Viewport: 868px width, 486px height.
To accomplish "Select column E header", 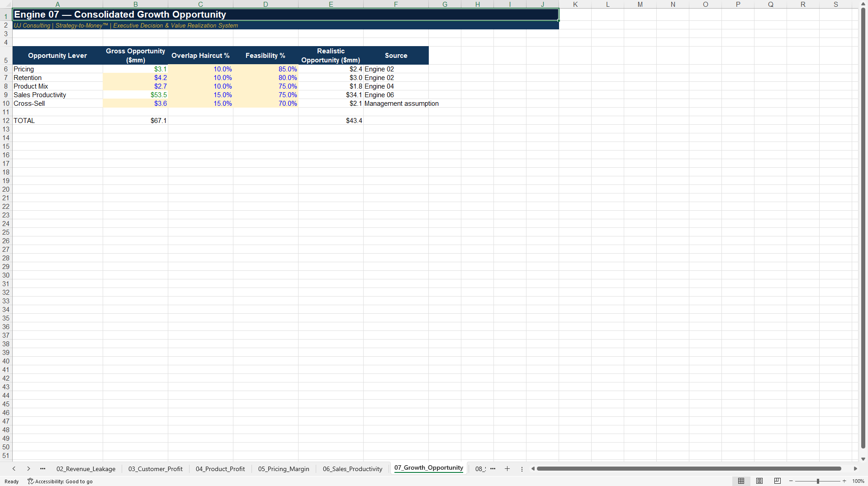I will click(x=331, y=4).
